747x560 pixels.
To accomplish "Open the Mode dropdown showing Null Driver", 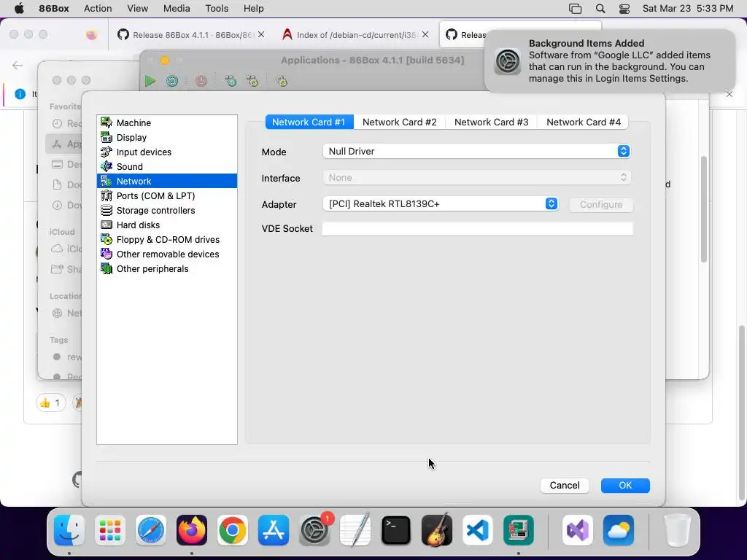I will (476, 152).
